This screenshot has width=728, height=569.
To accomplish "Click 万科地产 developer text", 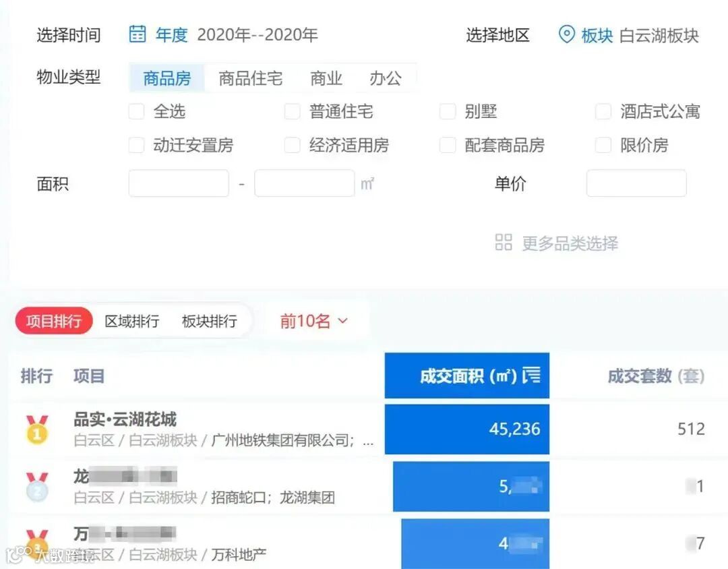I will [239, 554].
